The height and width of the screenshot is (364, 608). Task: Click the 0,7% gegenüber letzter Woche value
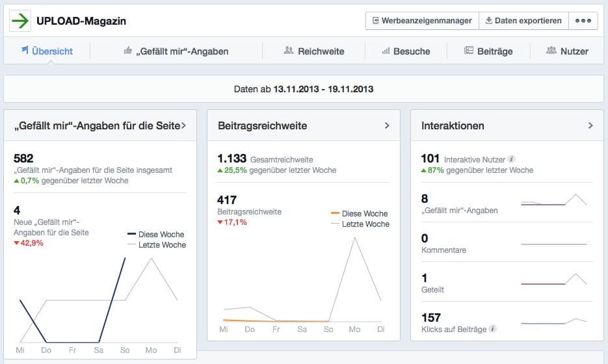coord(71,181)
